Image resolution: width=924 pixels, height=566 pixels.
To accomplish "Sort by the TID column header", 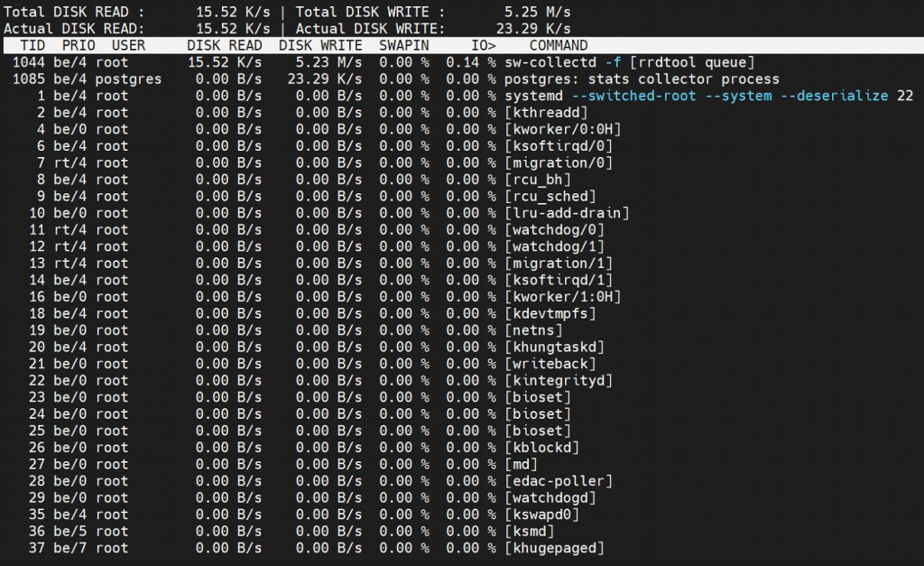I will click(32, 45).
